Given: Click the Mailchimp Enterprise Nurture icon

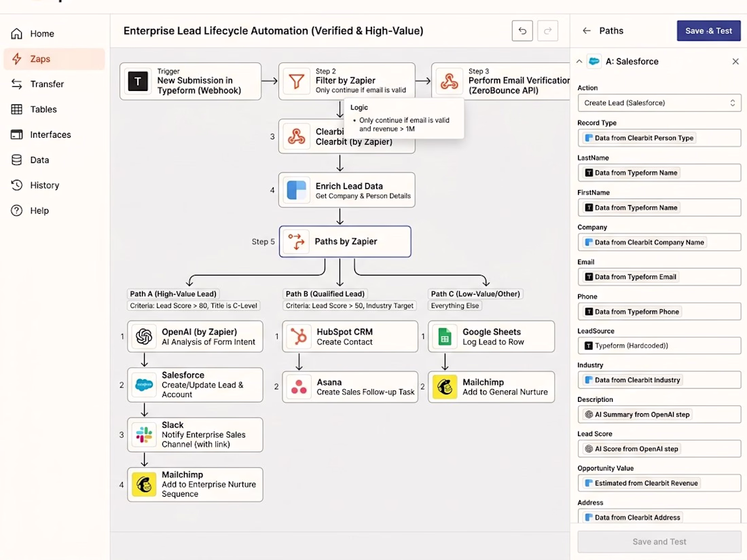Looking at the screenshot, I should 144,485.
